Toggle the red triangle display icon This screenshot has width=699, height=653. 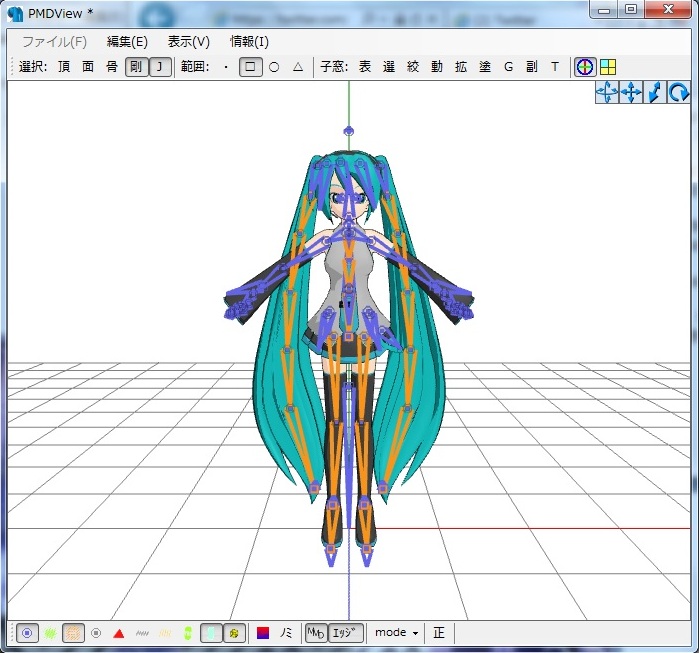(119, 633)
